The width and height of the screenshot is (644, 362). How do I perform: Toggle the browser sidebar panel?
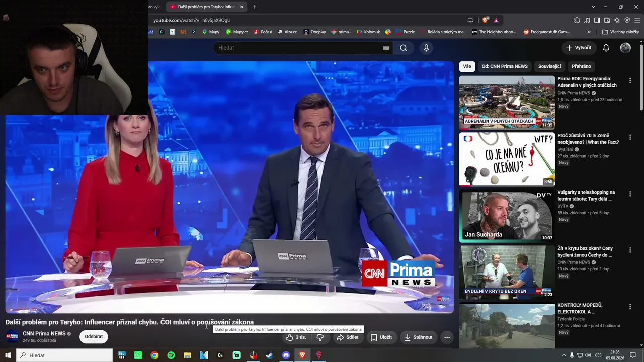click(597, 20)
